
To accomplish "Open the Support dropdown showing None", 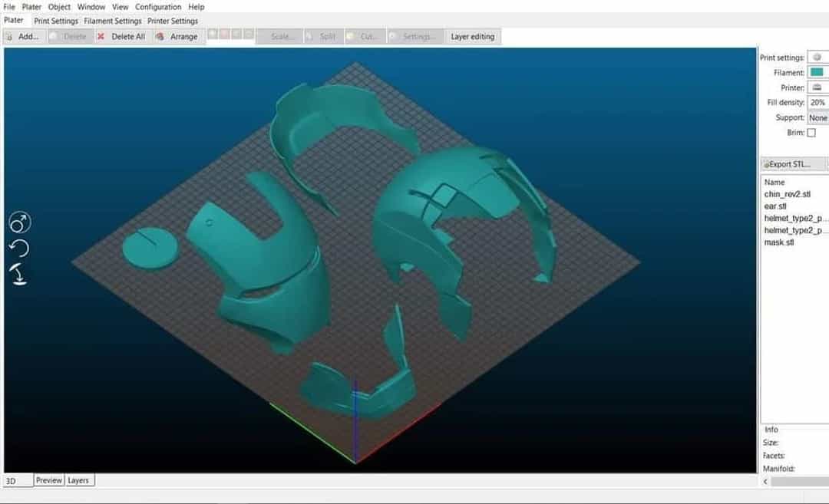I will coord(818,118).
